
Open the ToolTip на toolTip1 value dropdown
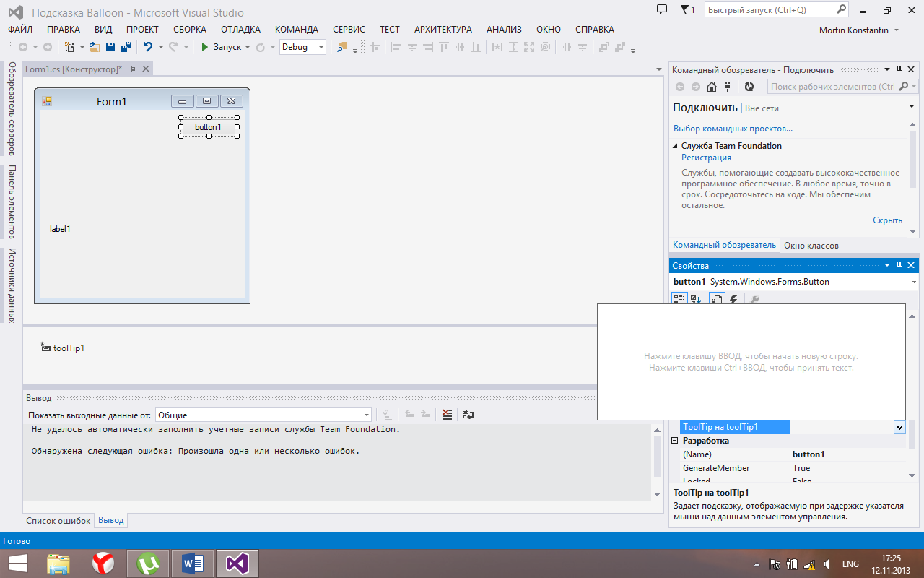pos(899,427)
